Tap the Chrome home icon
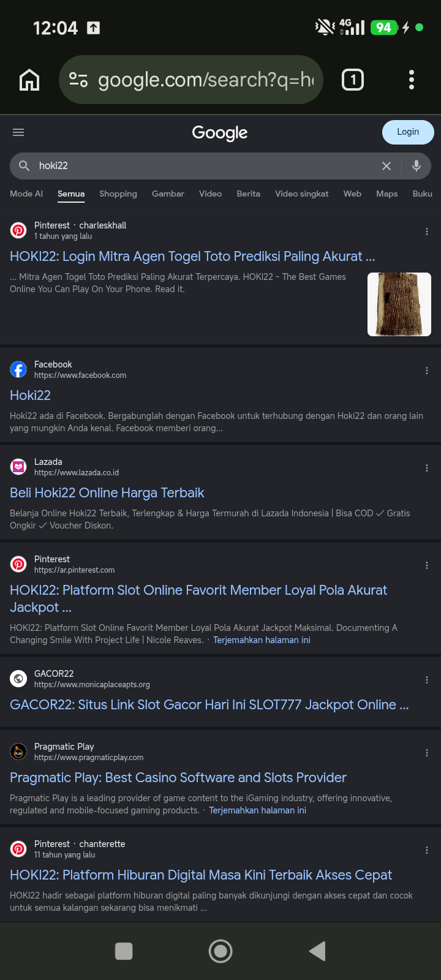441x980 pixels. [x=29, y=80]
